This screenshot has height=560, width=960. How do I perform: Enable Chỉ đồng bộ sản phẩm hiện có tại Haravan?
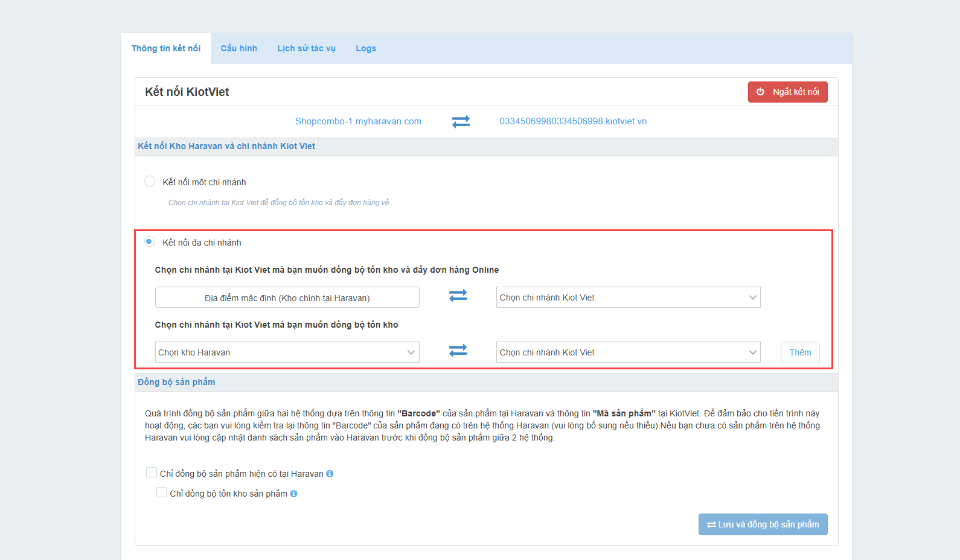(152, 472)
